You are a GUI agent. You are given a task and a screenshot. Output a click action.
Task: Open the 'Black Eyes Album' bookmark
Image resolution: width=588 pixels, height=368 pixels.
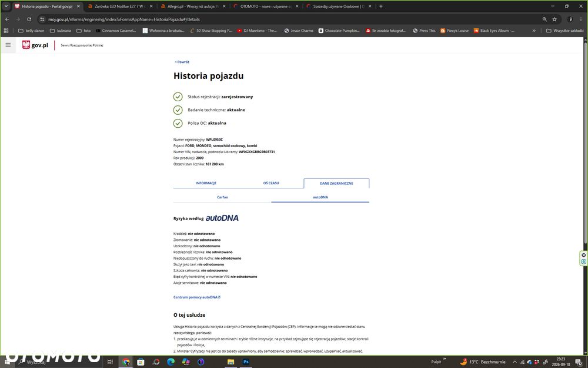point(494,31)
